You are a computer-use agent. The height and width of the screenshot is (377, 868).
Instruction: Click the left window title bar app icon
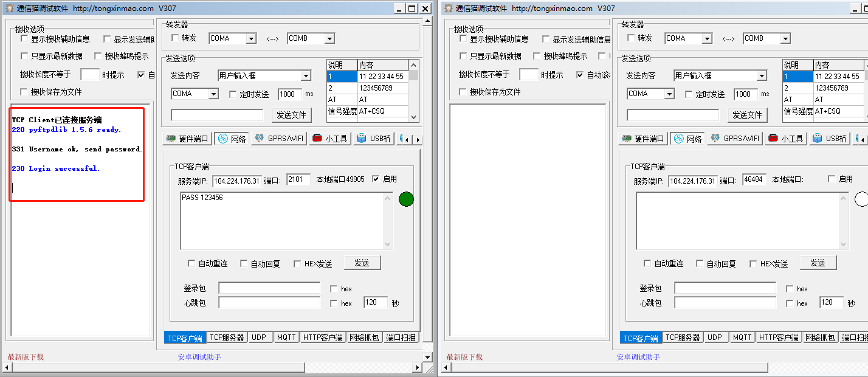[9, 9]
